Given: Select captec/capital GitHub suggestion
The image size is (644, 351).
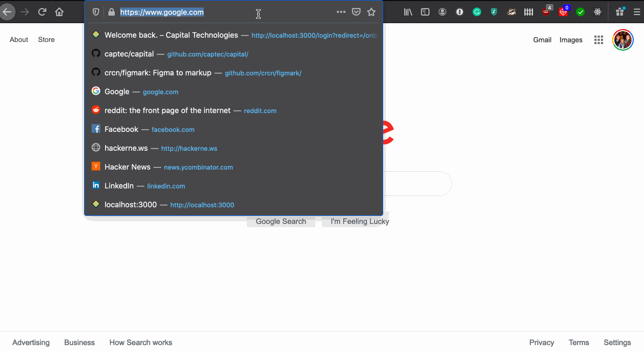Looking at the screenshot, I should point(234,54).
